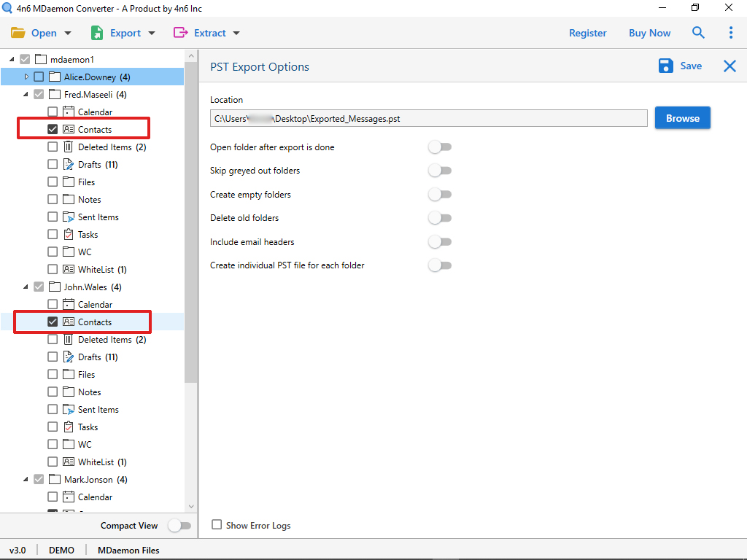This screenshot has width=747, height=560.
Task: Click the Save floppy disk icon
Action: (665, 66)
